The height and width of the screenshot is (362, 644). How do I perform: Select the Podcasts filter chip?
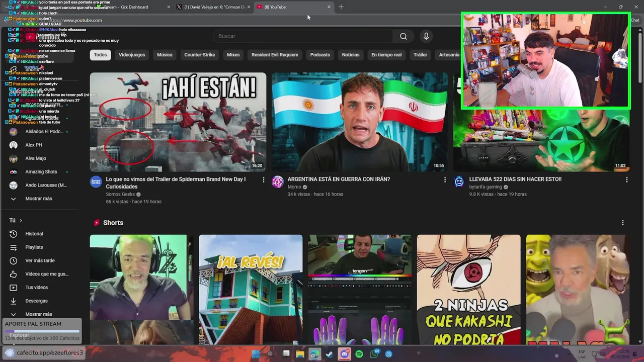point(320,55)
